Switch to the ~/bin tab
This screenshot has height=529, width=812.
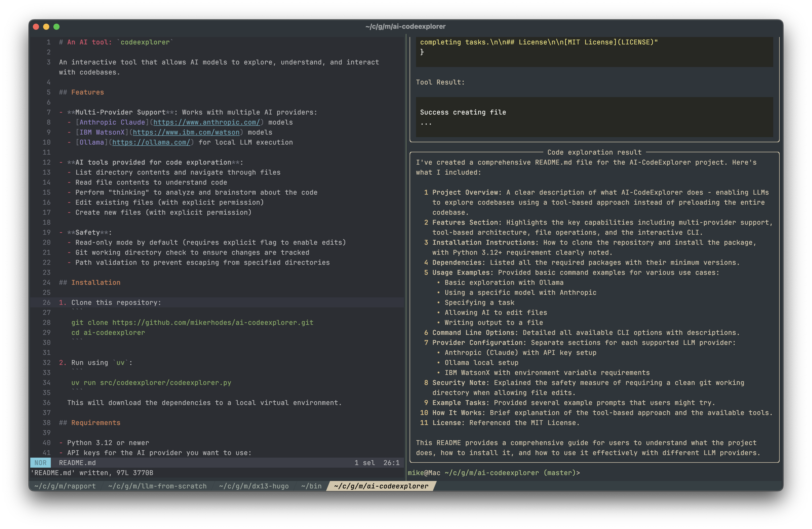click(312, 486)
